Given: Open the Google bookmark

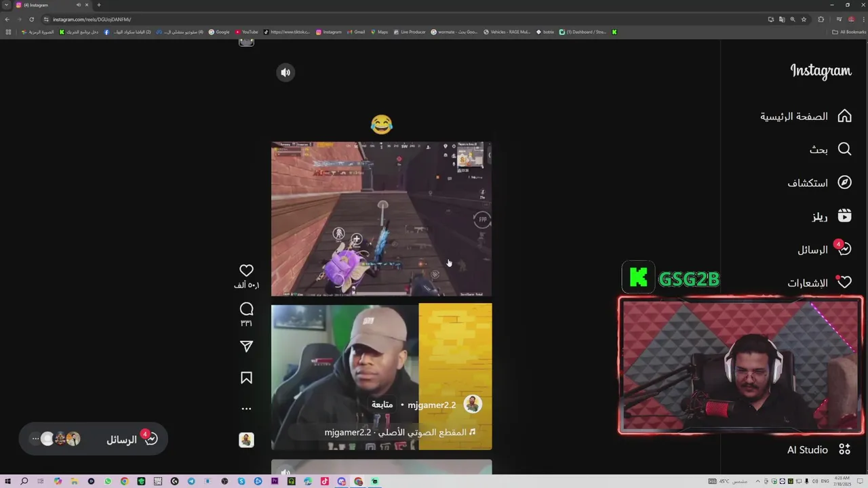Looking at the screenshot, I should pos(219,32).
